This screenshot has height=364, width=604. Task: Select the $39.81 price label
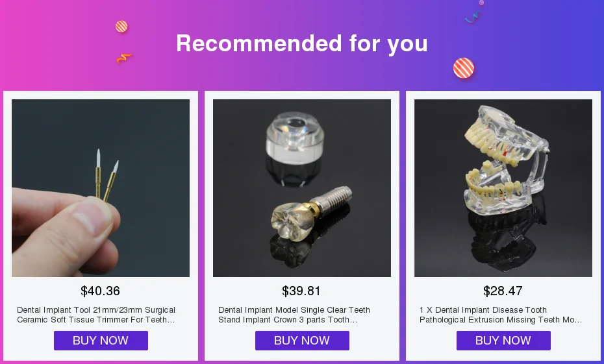(301, 291)
